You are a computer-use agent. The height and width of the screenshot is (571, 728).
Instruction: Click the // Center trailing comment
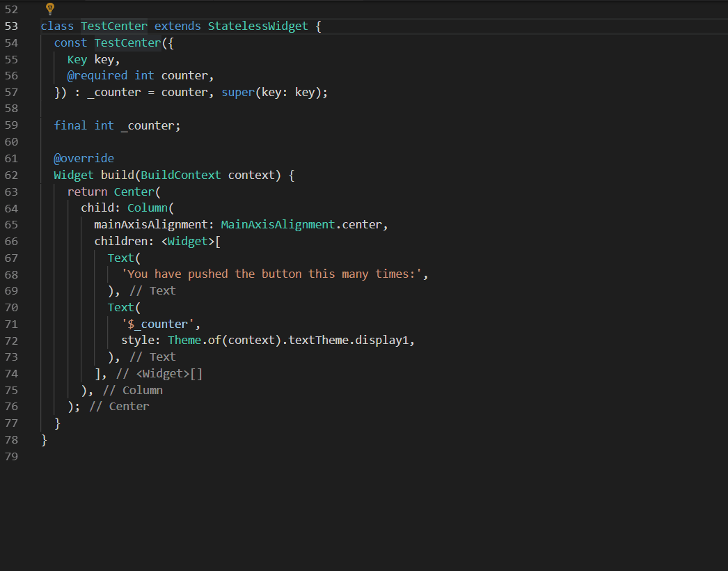(120, 406)
